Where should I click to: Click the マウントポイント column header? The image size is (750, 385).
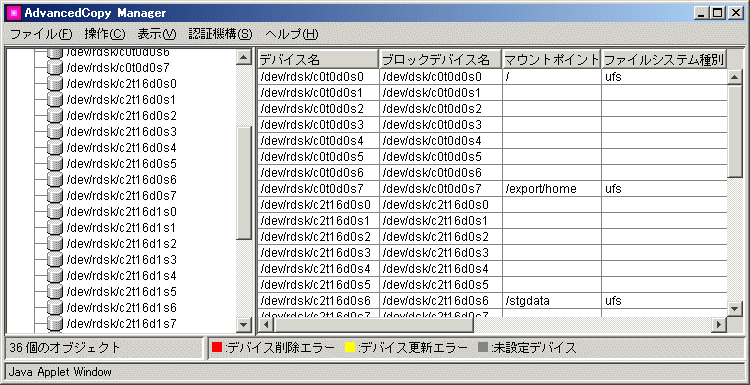click(552, 59)
